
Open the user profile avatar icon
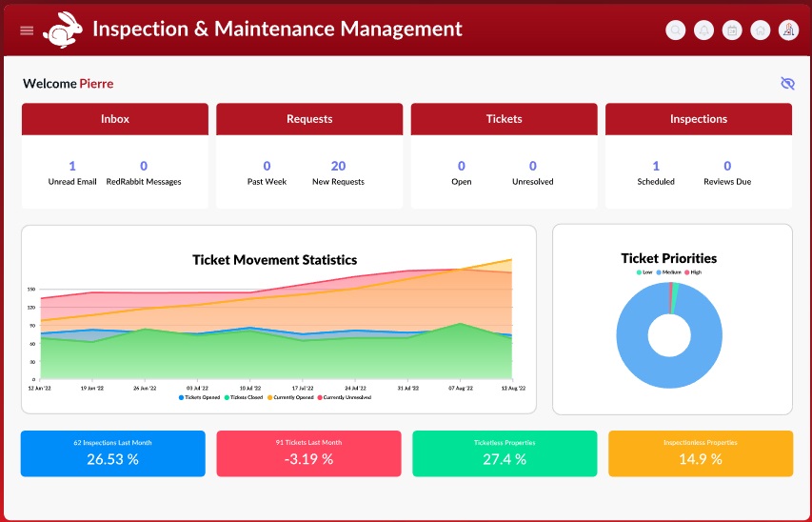click(x=788, y=30)
